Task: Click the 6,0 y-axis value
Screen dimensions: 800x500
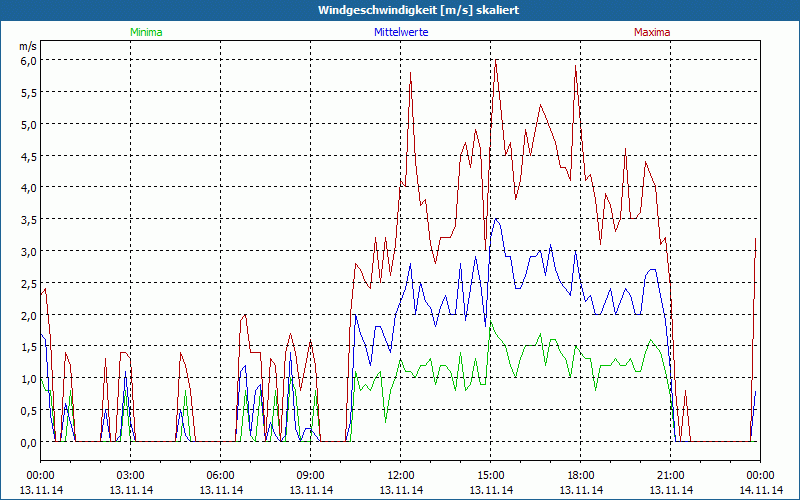Action: pyautogui.click(x=28, y=60)
